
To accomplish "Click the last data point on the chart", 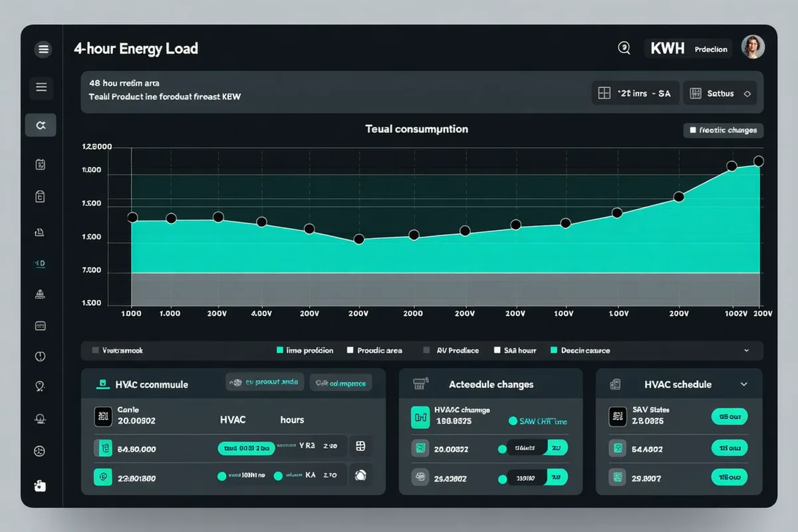I will coord(759,161).
